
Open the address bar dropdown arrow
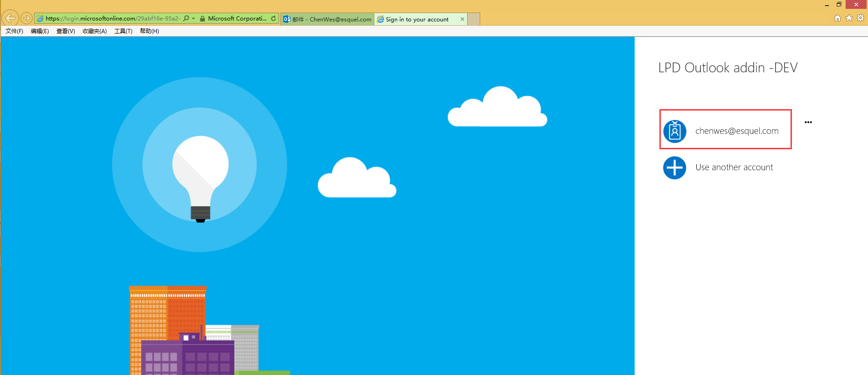coord(194,19)
